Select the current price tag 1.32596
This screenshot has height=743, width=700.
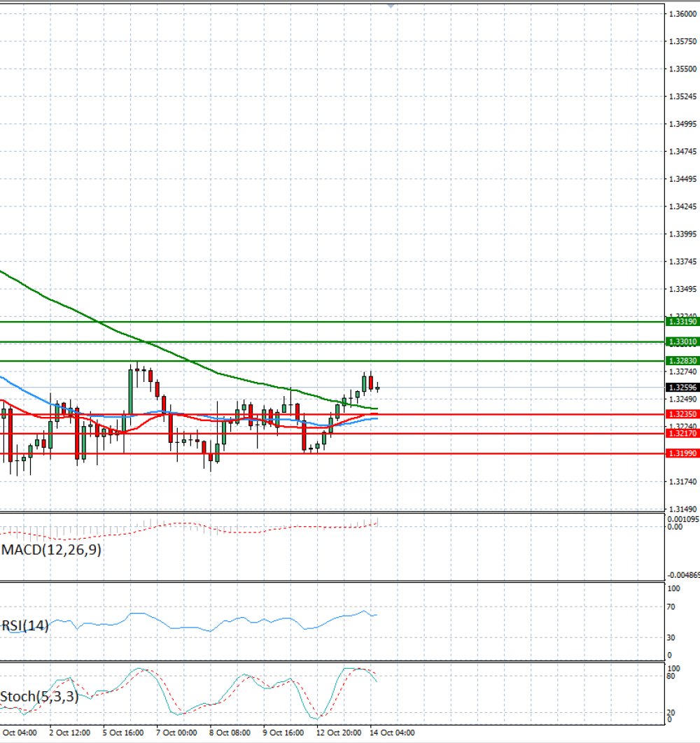(x=682, y=388)
